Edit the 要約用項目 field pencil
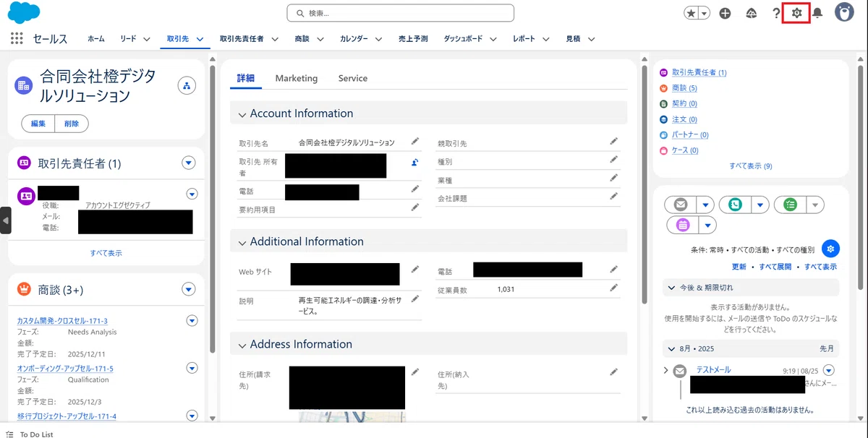 pos(415,207)
